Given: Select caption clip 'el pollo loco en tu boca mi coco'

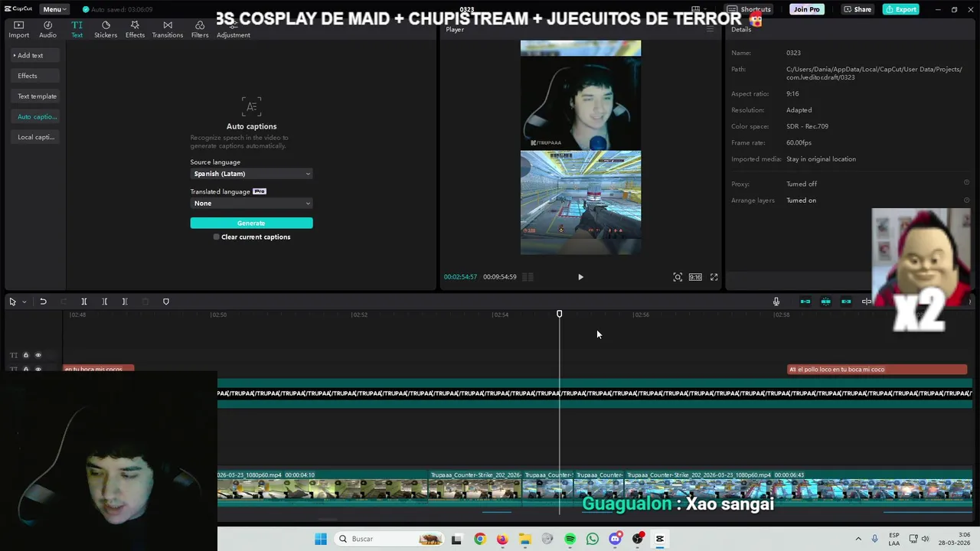Looking at the screenshot, I should point(877,370).
